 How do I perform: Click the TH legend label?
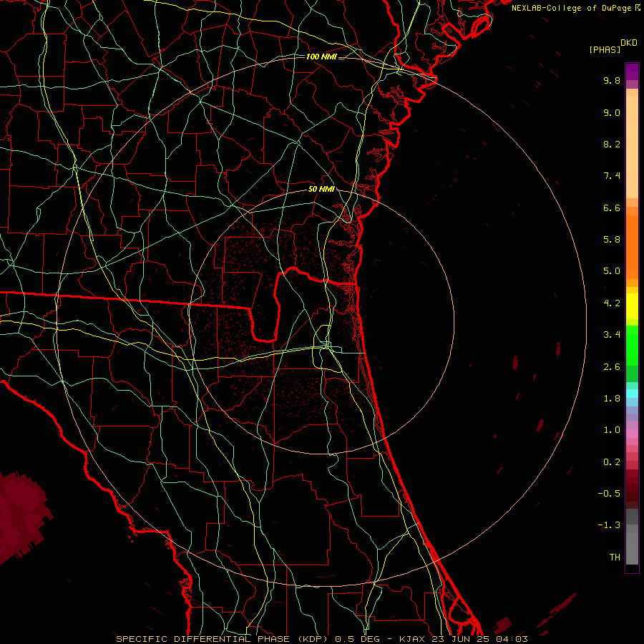coord(615,557)
